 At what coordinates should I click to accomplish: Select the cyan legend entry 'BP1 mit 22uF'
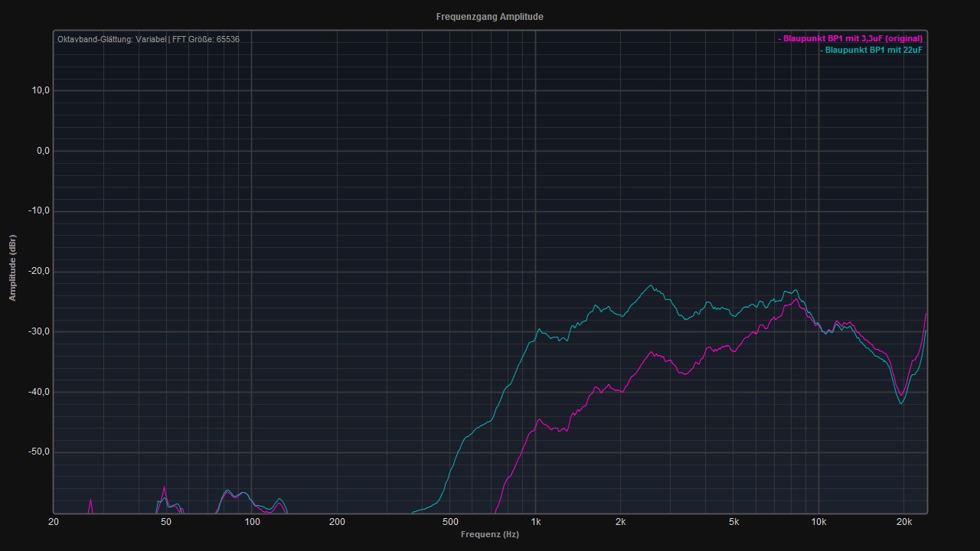tap(872, 50)
